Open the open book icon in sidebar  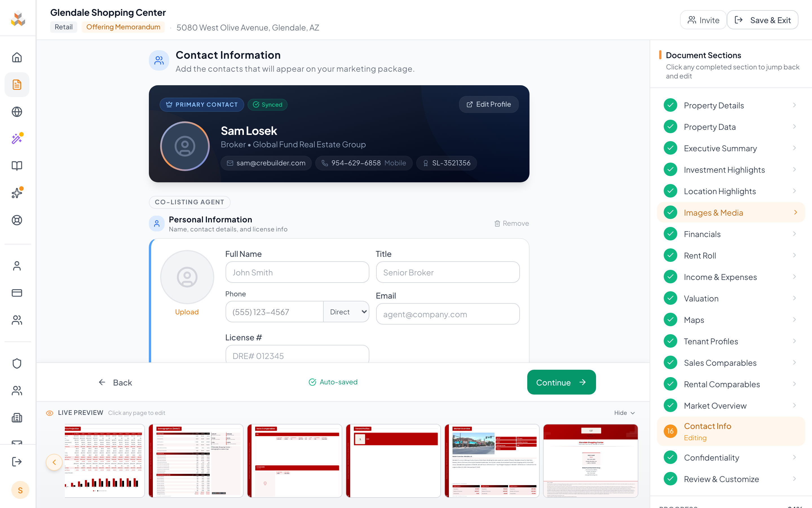tap(17, 166)
